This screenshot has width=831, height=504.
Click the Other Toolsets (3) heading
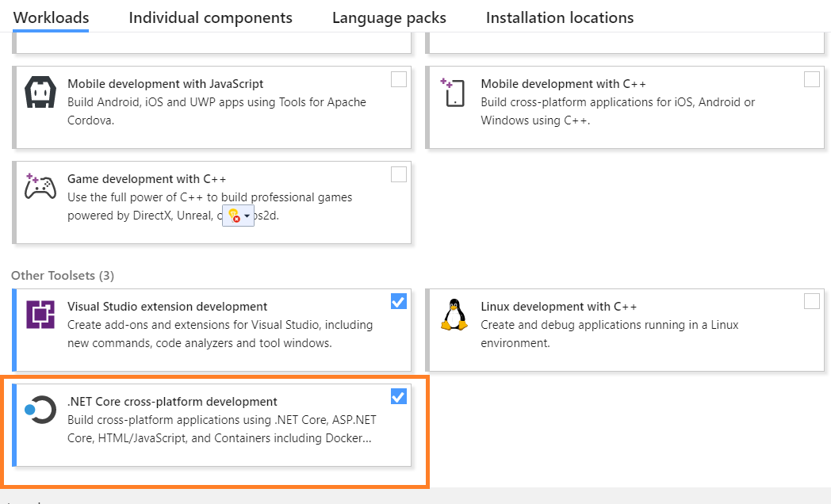click(x=63, y=275)
